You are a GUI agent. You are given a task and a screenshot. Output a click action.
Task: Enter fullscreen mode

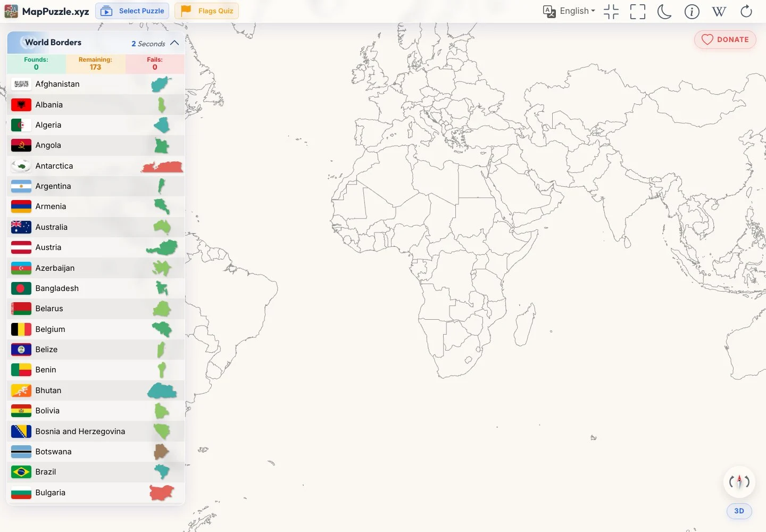pos(638,11)
